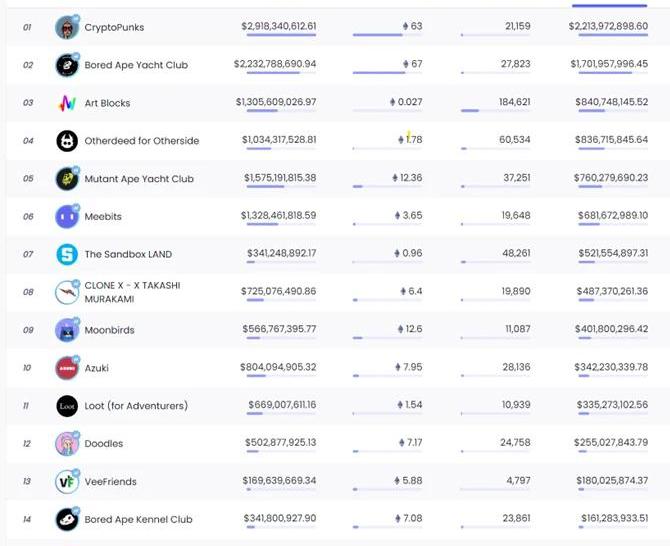This screenshot has height=546, width=670.
Task: Open the Bored Ape Yacht Club avatar
Action: click(x=67, y=65)
